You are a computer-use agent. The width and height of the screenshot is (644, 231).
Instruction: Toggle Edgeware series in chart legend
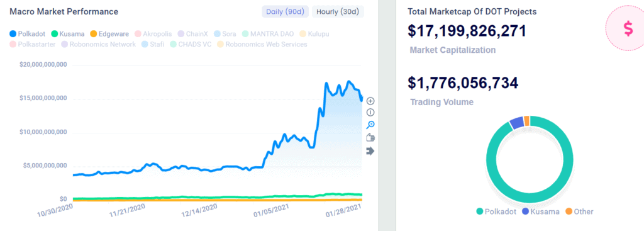109,34
